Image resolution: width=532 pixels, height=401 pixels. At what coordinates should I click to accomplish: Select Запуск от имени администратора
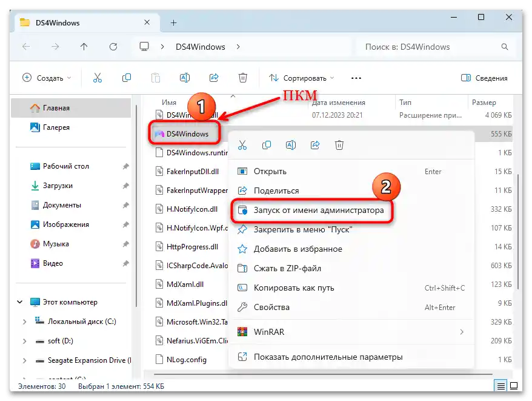tap(351, 210)
